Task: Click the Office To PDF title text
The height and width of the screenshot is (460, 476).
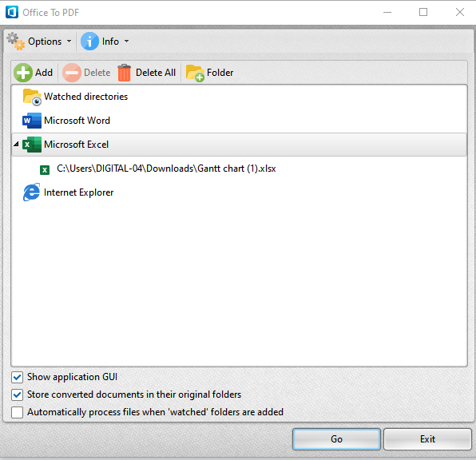Action: [50, 13]
